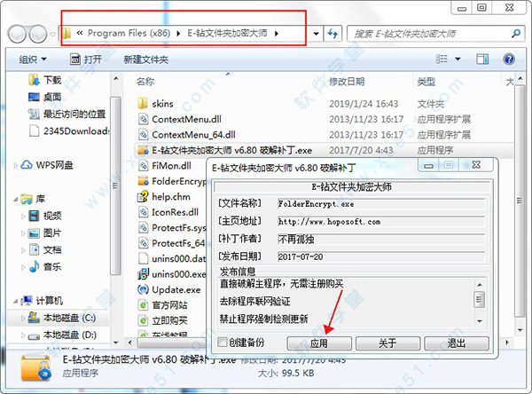Expand the 文档 library node

point(23,250)
